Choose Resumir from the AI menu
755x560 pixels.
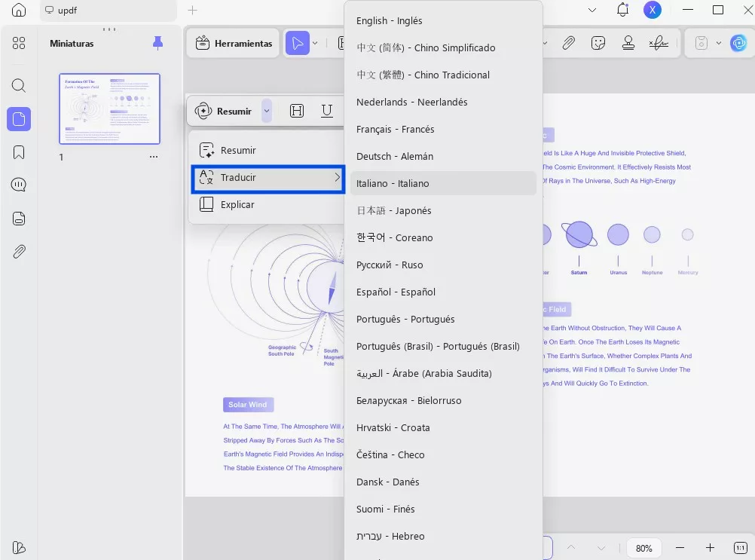pos(267,150)
